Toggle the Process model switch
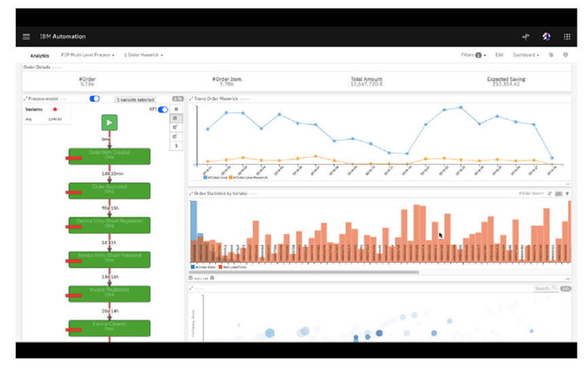 click(94, 99)
